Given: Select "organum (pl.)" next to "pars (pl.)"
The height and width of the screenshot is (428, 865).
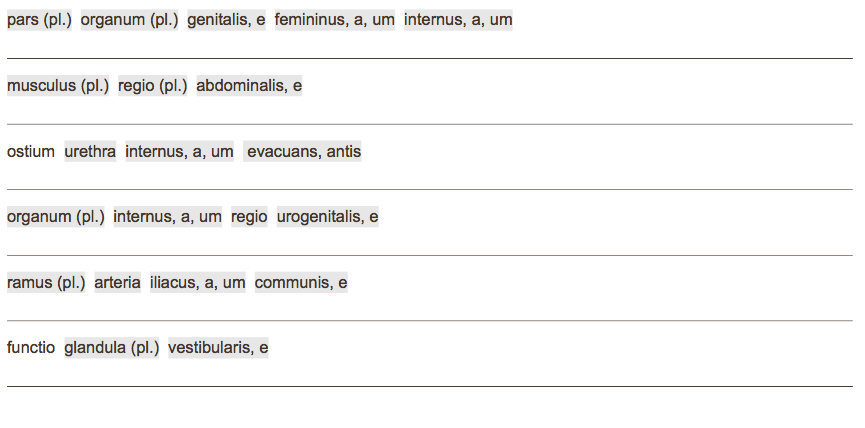Looking at the screenshot, I should 130,20.
